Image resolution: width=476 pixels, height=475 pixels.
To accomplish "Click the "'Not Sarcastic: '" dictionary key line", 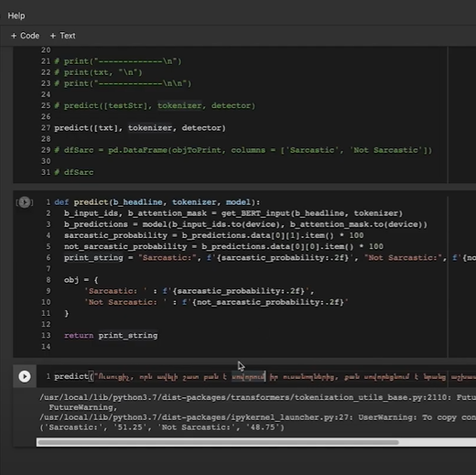I will coord(216,302).
